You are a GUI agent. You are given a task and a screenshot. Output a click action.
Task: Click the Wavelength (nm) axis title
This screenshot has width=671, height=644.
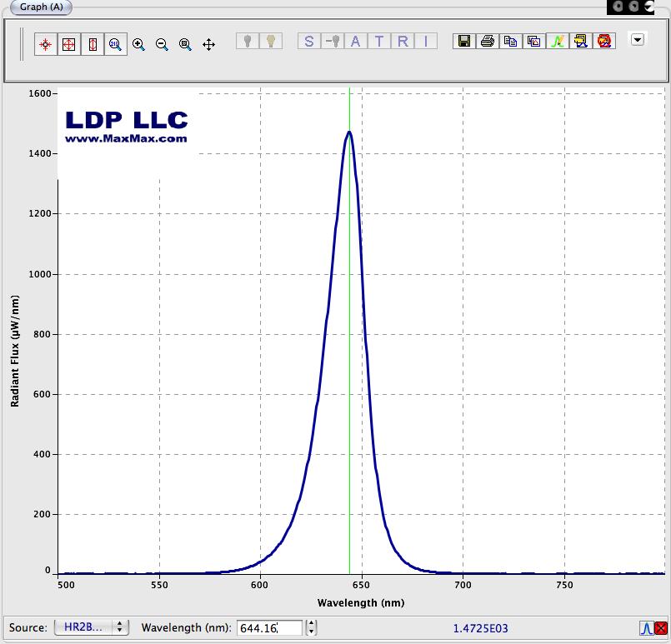[x=361, y=603]
